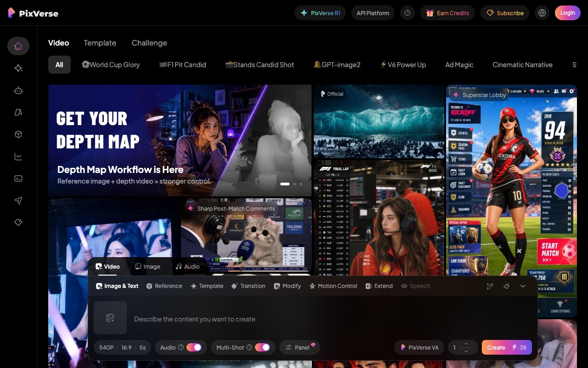The image size is (588, 368).
Task: Choose Modify mode
Action: pyautogui.click(x=287, y=286)
